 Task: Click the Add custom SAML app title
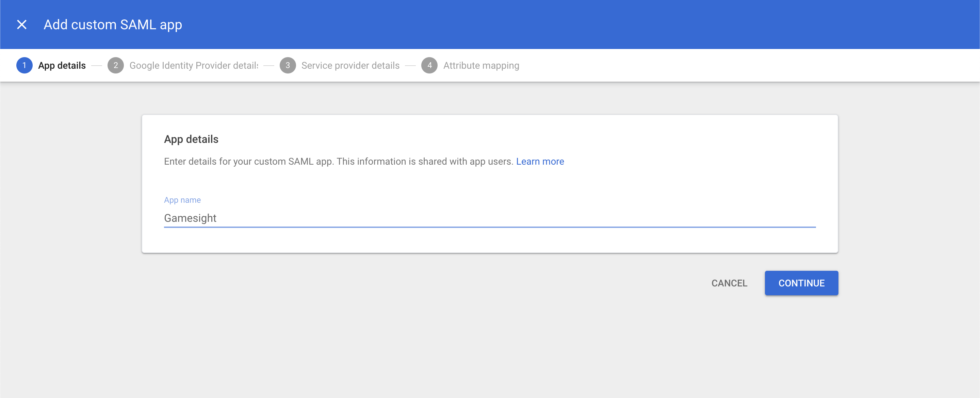(x=113, y=25)
